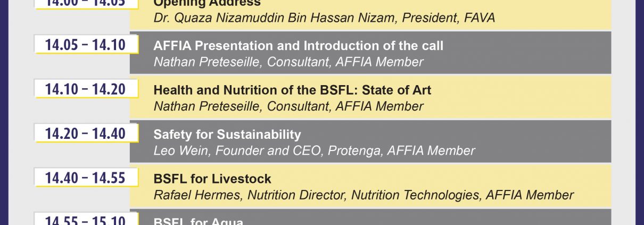
Task: Click speaker Leo Wein, Founder and CEO, Protenga
Action: (314, 151)
